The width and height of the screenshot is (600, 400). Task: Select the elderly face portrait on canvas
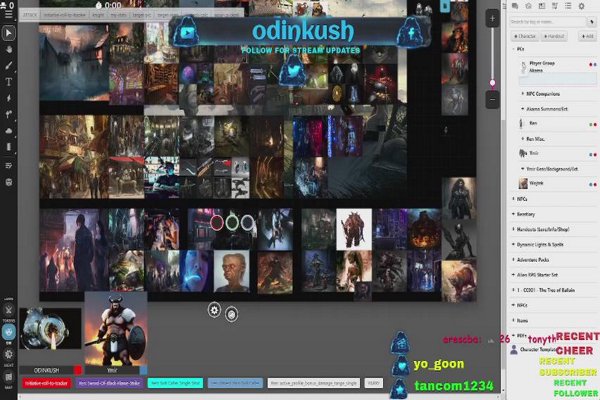232,271
